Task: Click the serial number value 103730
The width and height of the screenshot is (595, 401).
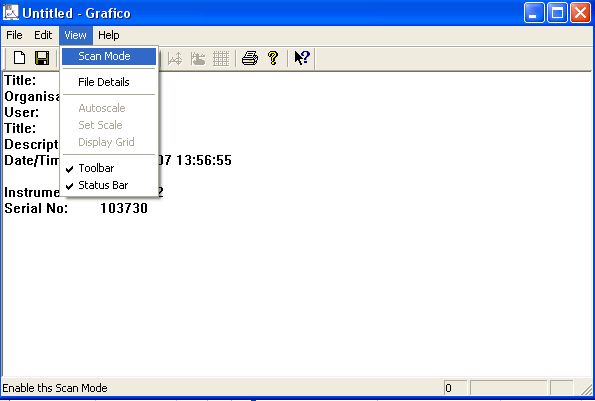Action: (124, 208)
